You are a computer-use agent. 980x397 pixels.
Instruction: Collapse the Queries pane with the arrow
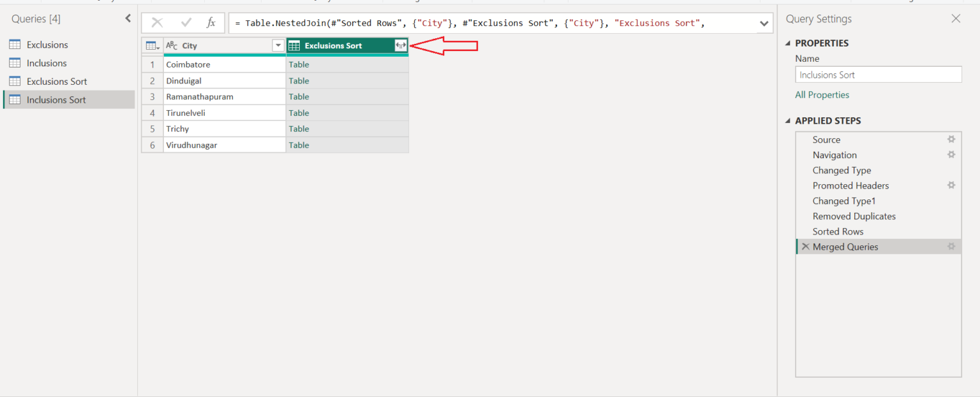click(x=128, y=18)
